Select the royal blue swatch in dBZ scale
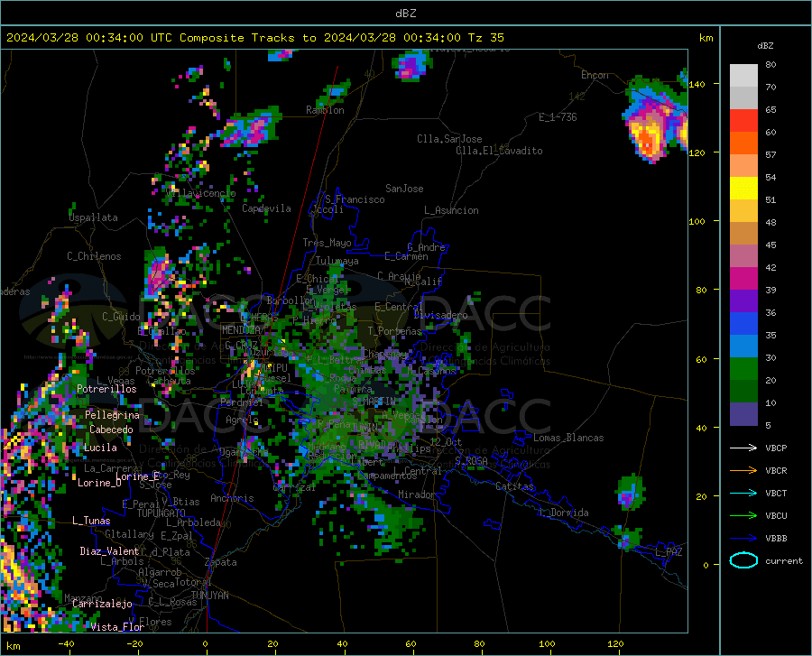812x656 pixels. tap(743, 324)
